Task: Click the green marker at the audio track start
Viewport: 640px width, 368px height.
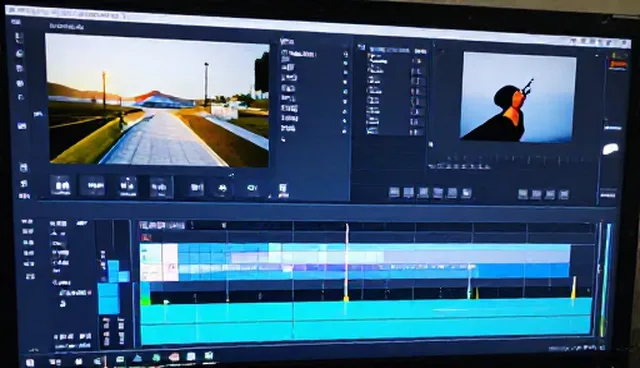Action: pos(145,301)
